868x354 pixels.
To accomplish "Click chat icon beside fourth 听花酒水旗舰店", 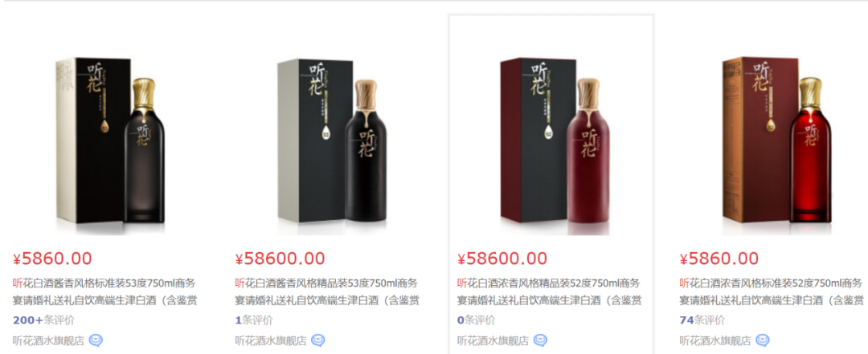I will [x=762, y=340].
